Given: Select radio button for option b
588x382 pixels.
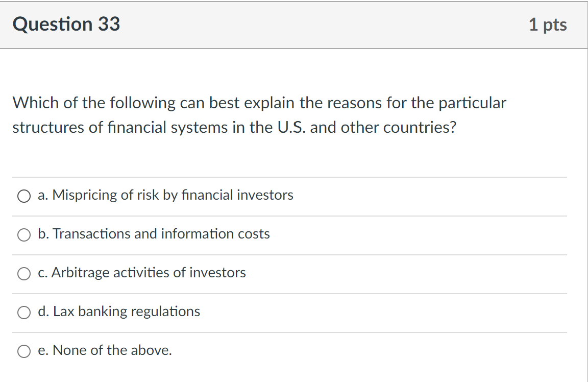Looking at the screenshot, I should [23, 235].
